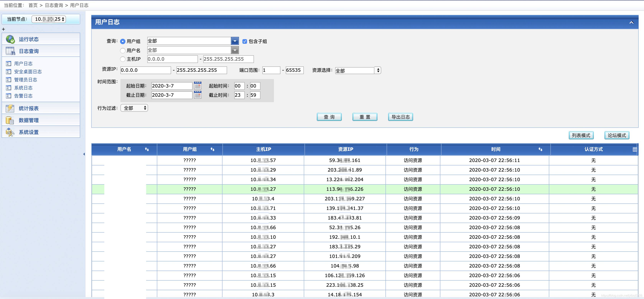Screen dimensions: 644x299
Task: Click time cell 2020-03-07 22:56:11
Action: [x=494, y=160]
